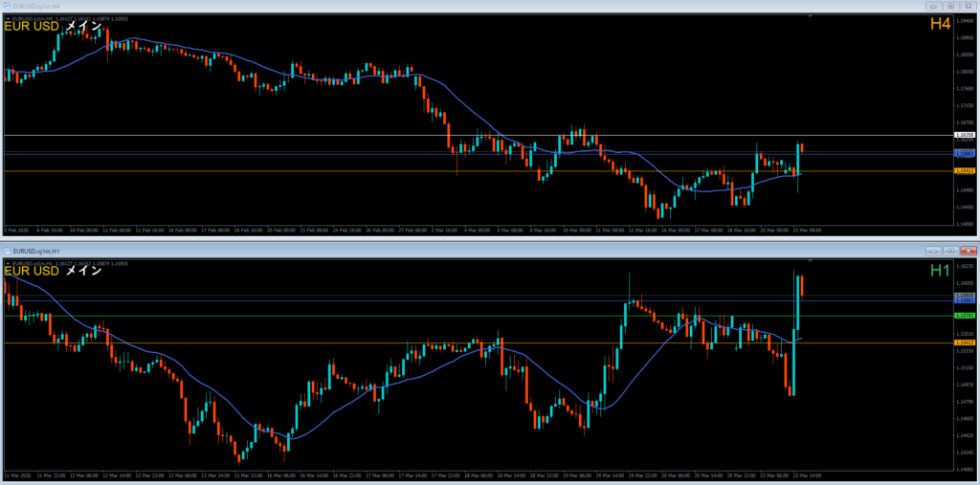
Task: Click the chart shift triangle on H4 chart
Action: pos(810,16)
